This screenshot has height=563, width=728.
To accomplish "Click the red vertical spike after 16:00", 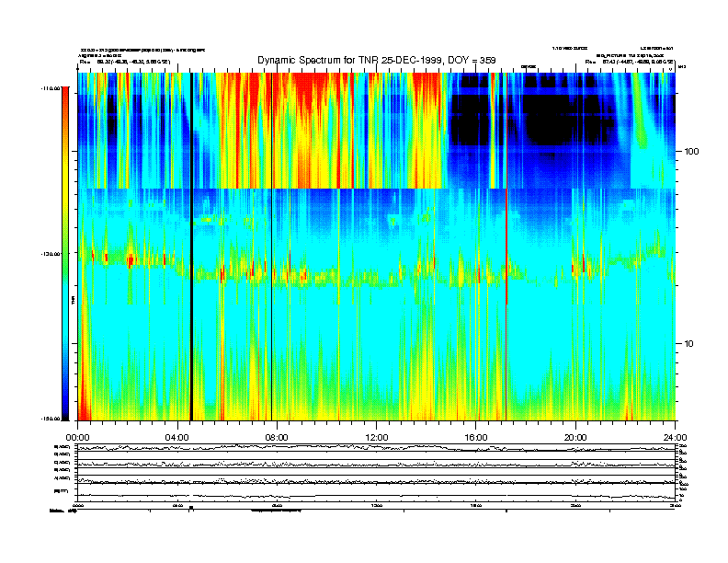I will tap(506, 247).
